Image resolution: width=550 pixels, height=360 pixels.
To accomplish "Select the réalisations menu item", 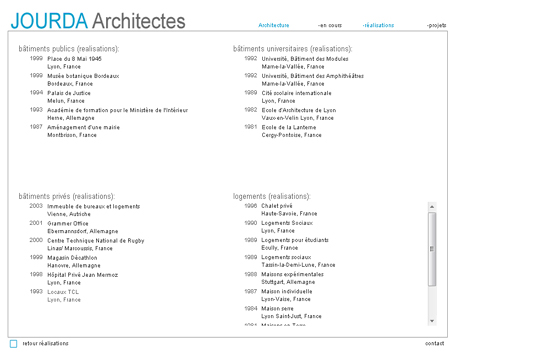I will coord(378,25).
